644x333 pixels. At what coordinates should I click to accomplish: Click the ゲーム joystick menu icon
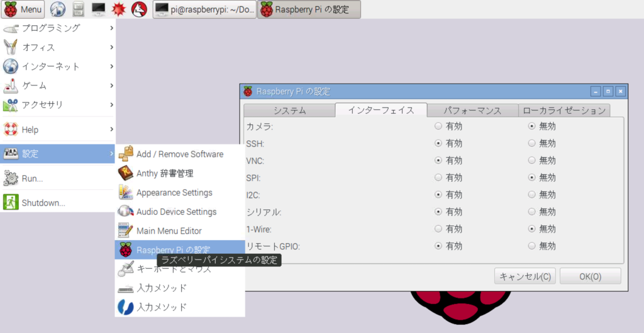click(x=11, y=85)
